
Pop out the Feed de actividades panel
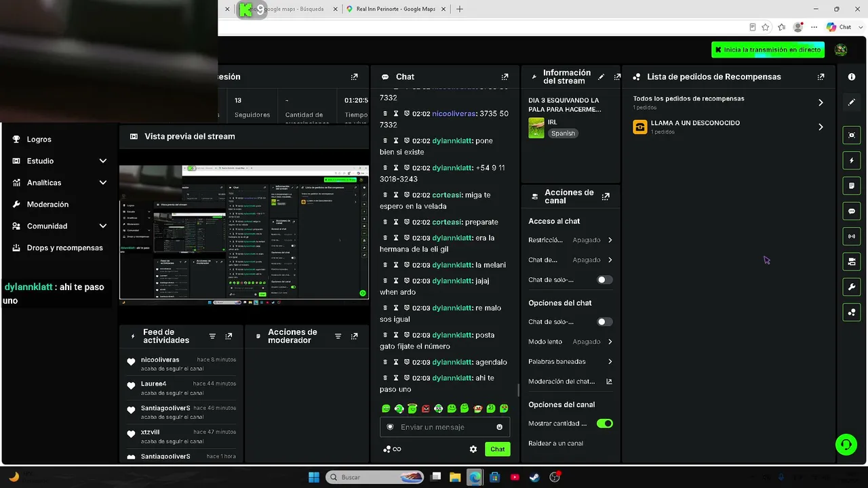click(x=229, y=336)
